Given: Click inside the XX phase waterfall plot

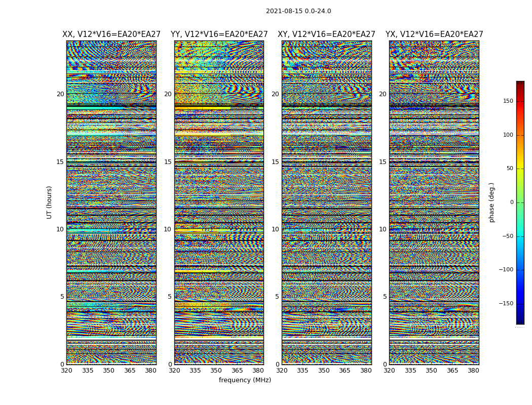Looking at the screenshot, I should coord(111,202).
